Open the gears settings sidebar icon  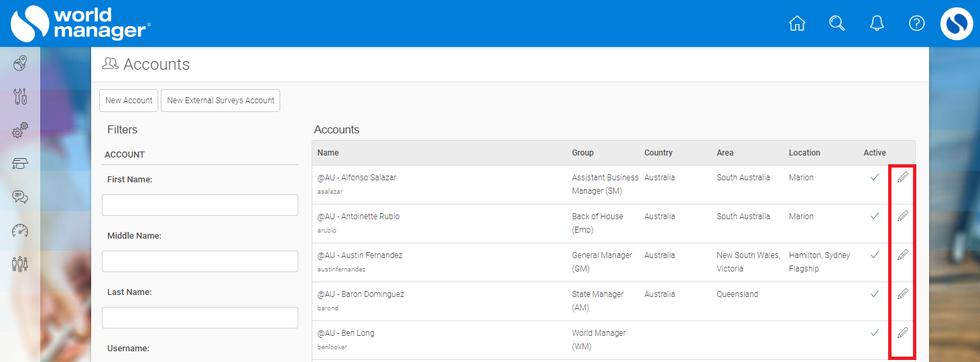[x=20, y=130]
